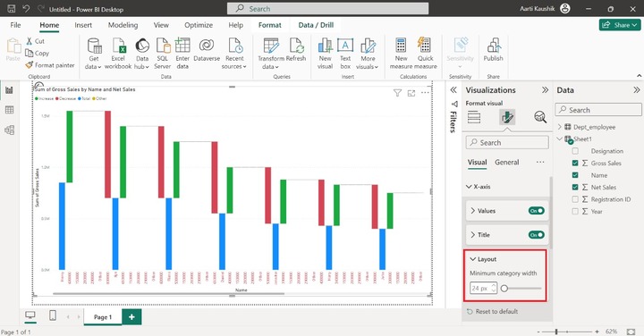The width and height of the screenshot is (644, 336).
Task: Collapse the X-axis section
Action: point(469,187)
